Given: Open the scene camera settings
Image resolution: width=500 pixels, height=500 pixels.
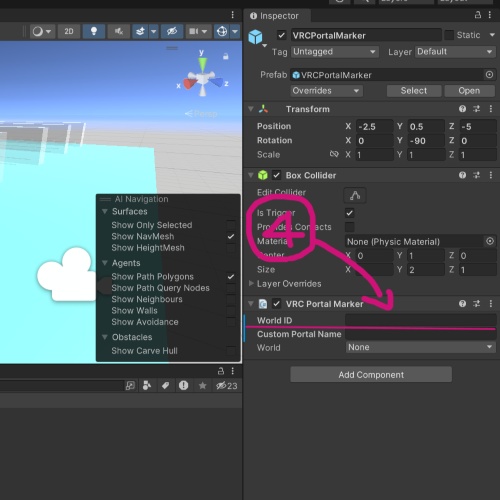Looking at the screenshot, I should [x=198, y=32].
